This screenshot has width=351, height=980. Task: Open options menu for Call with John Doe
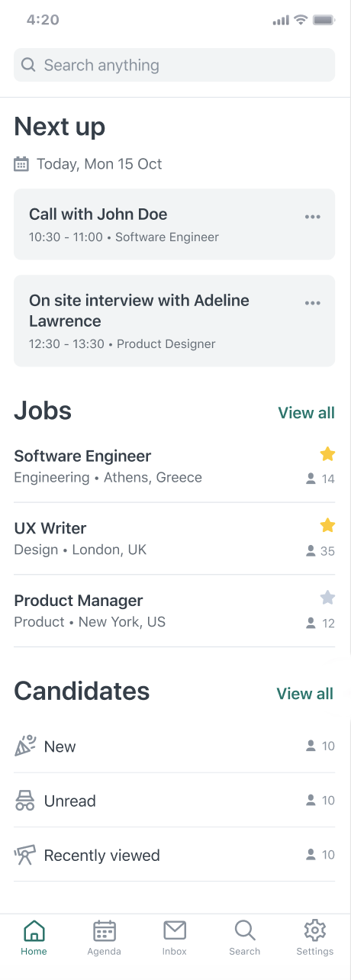pyautogui.click(x=313, y=217)
